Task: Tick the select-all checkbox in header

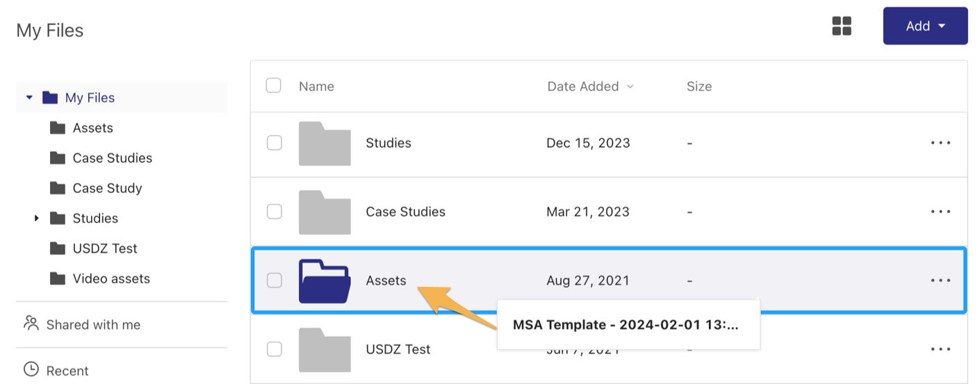Action: pos(274,85)
